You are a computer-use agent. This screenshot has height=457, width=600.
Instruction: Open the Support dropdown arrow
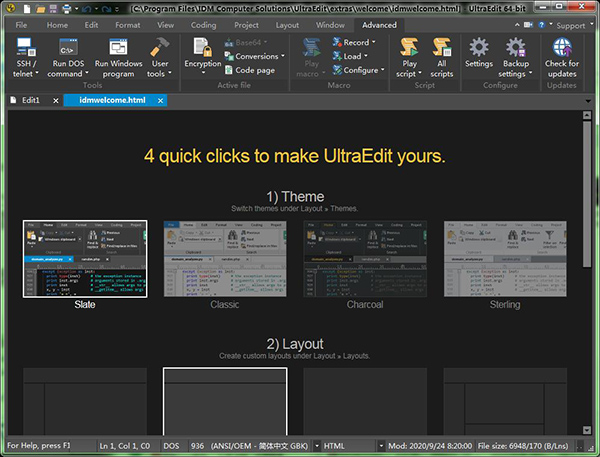click(592, 24)
